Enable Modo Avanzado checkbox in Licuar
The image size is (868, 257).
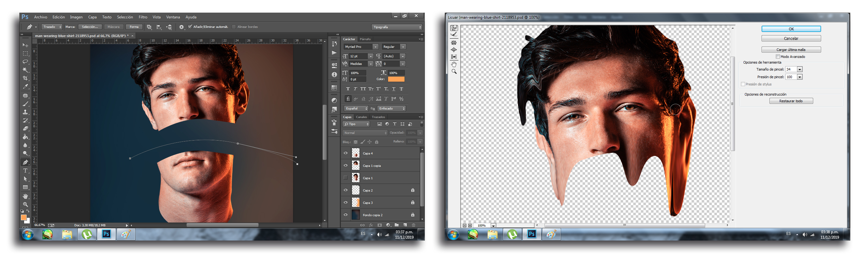778,57
